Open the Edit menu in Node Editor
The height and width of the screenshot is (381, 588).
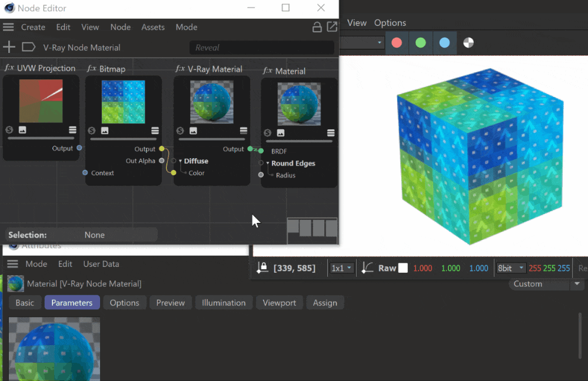pyautogui.click(x=63, y=27)
